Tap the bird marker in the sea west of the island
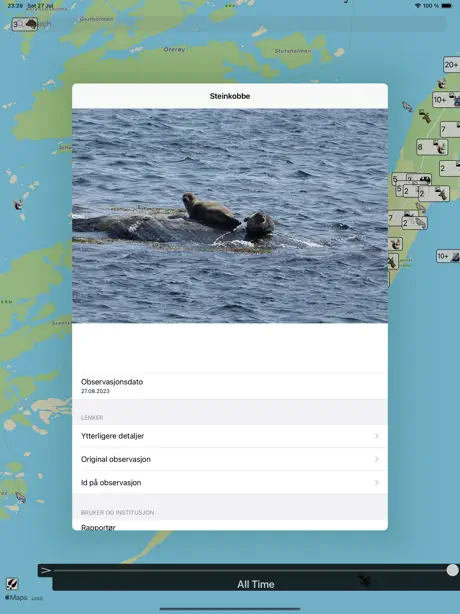460x614 pixels. 407,106
